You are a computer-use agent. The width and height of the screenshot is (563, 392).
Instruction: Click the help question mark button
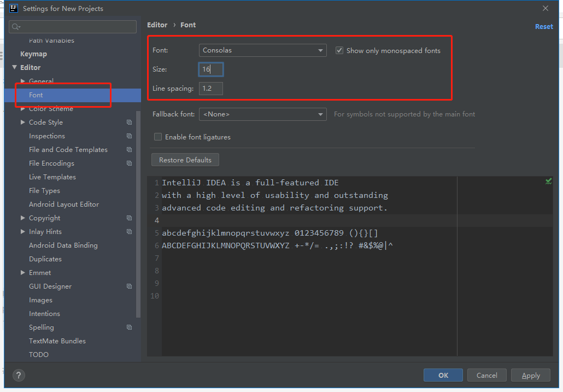pyautogui.click(x=19, y=376)
